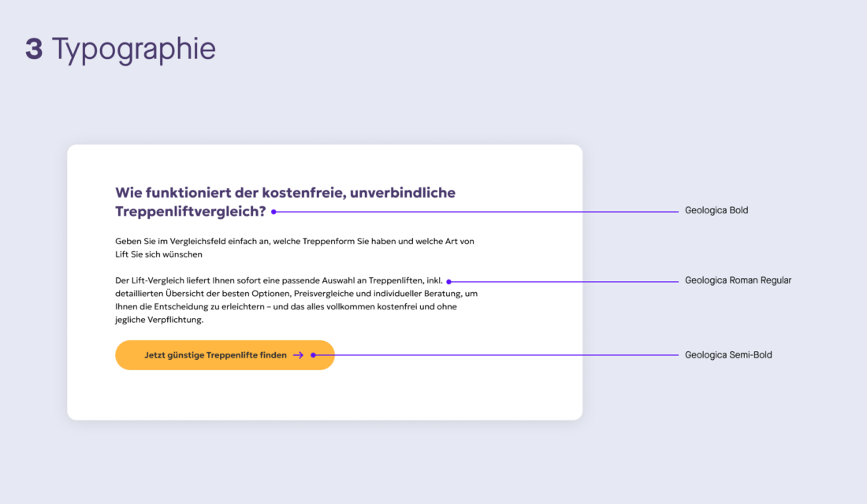Click the 'Geologica Bold' label
Screen dimensions: 867x504
(716, 210)
